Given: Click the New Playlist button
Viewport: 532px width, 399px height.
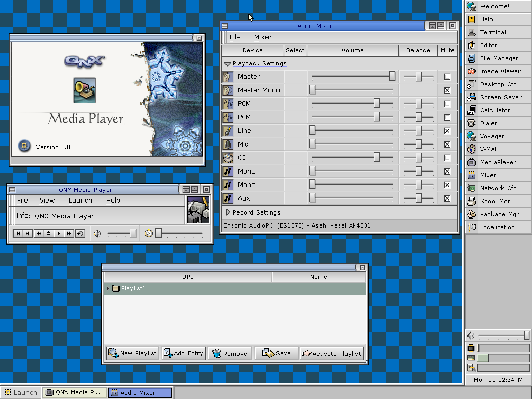Looking at the screenshot, I should (132, 353).
